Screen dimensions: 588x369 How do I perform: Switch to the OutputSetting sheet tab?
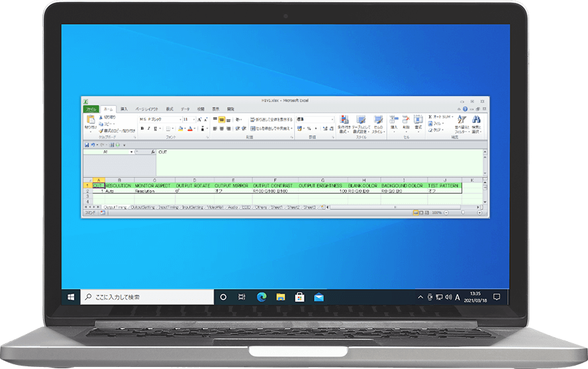point(142,207)
